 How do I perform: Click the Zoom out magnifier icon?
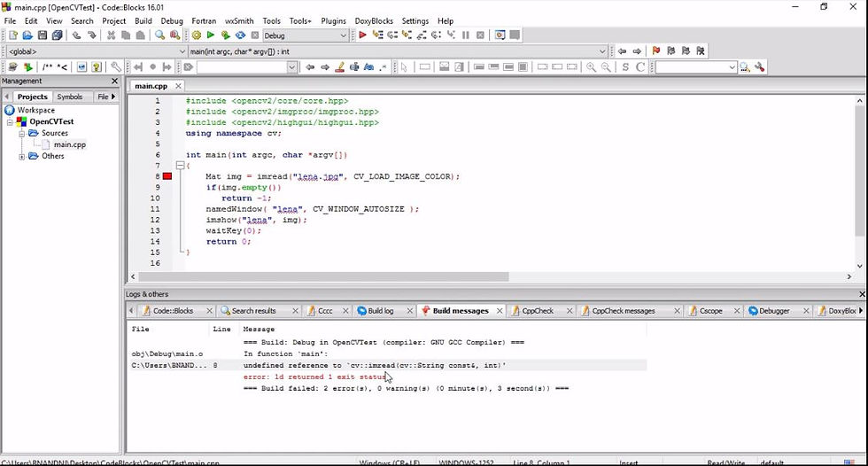(x=606, y=67)
